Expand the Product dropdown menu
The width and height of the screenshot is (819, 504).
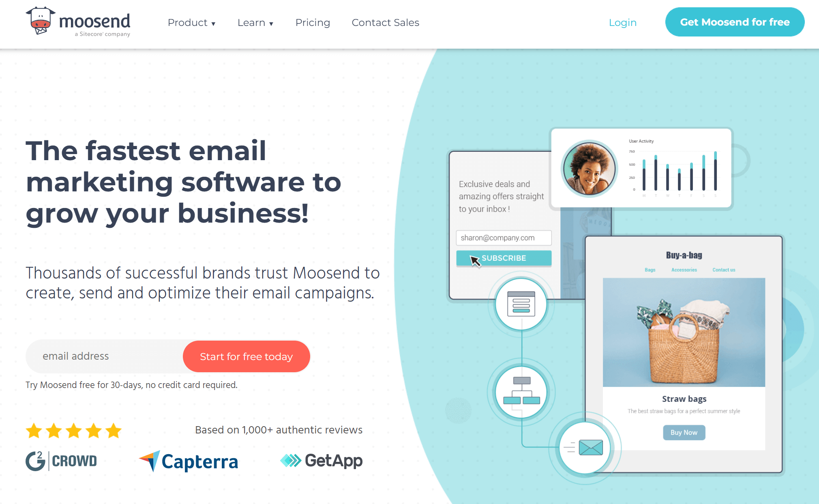pyautogui.click(x=189, y=22)
